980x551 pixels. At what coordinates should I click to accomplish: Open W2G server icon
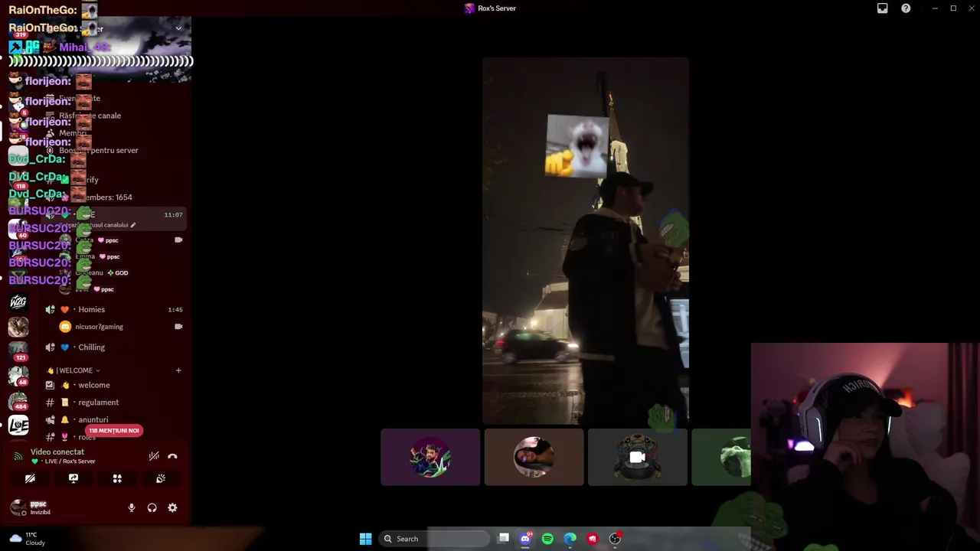18,302
